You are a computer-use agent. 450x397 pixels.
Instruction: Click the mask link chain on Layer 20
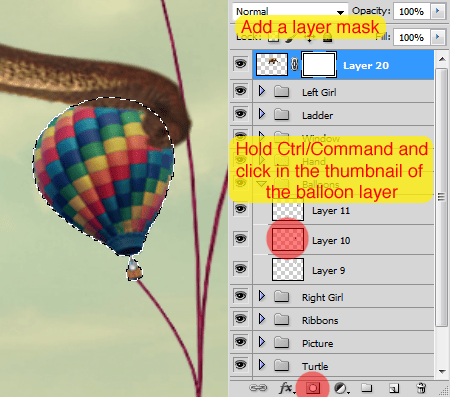(x=294, y=64)
